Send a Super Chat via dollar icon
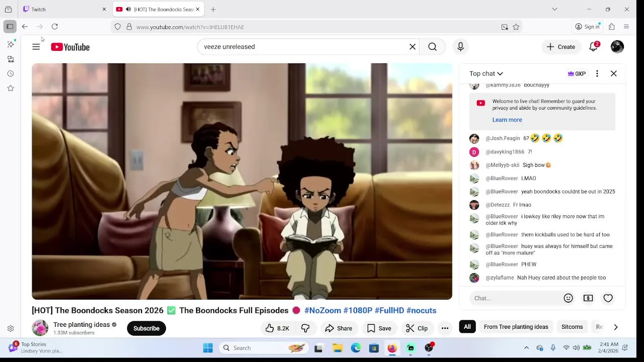This screenshot has width=644, height=362. 588,298
